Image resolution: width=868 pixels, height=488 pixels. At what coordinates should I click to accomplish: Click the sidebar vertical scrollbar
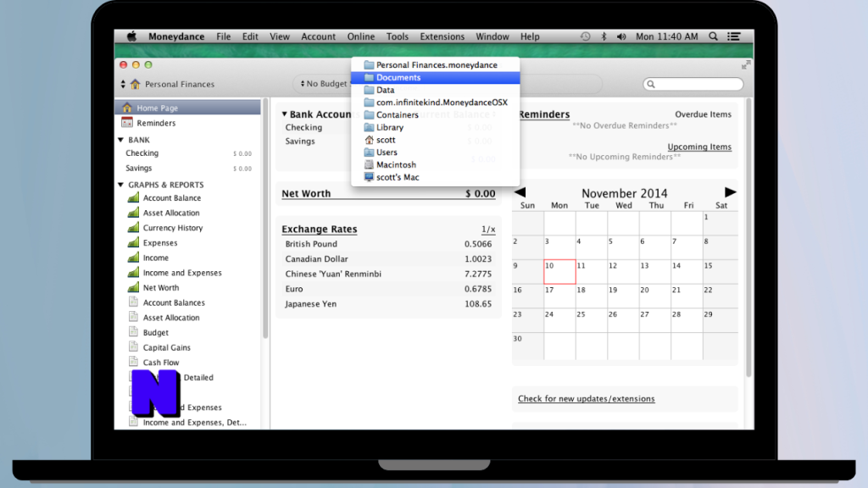(265, 219)
